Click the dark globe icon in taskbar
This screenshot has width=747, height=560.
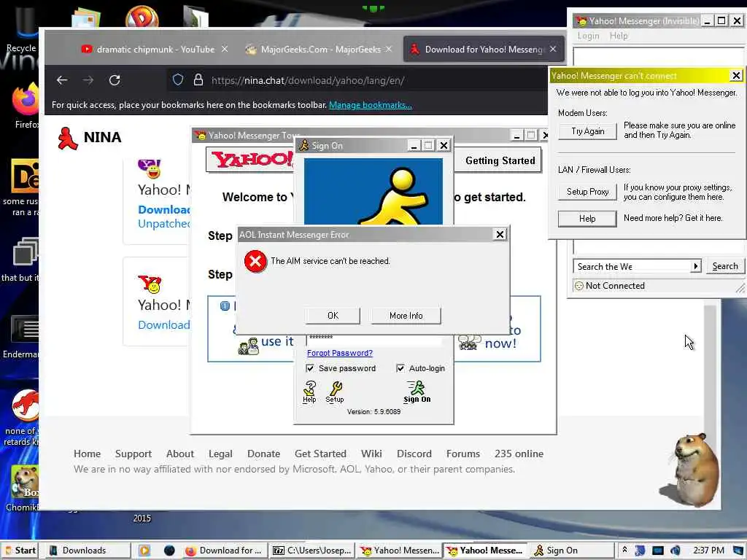pos(169,551)
